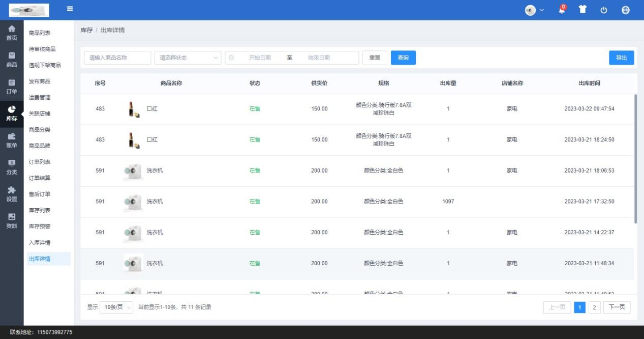Image resolution: width=644 pixels, height=339 pixels.
Task: Open the 请选择状态 status dropdown
Action: (188, 58)
